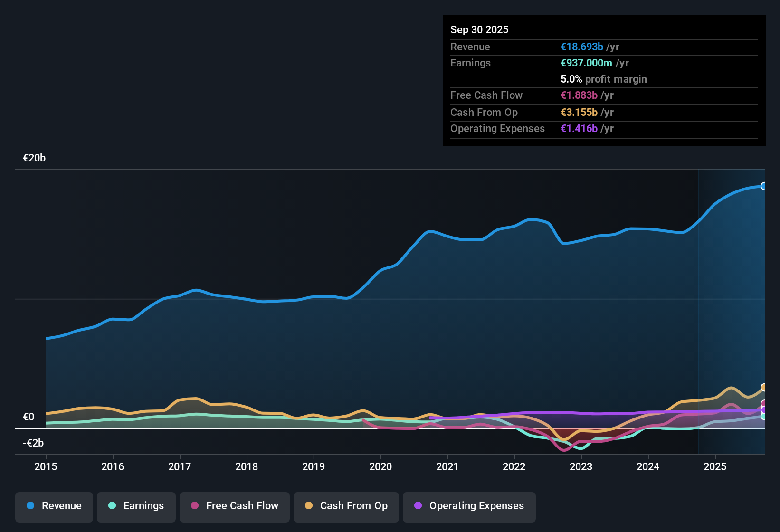Click the Revenue endpoint marker on the chart
Image resolution: width=780 pixels, height=532 pixels.
click(764, 185)
